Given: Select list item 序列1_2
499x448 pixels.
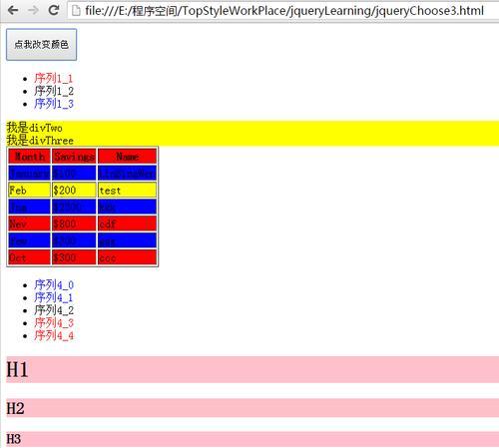Looking at the screenshot, I should click(54, 91).
